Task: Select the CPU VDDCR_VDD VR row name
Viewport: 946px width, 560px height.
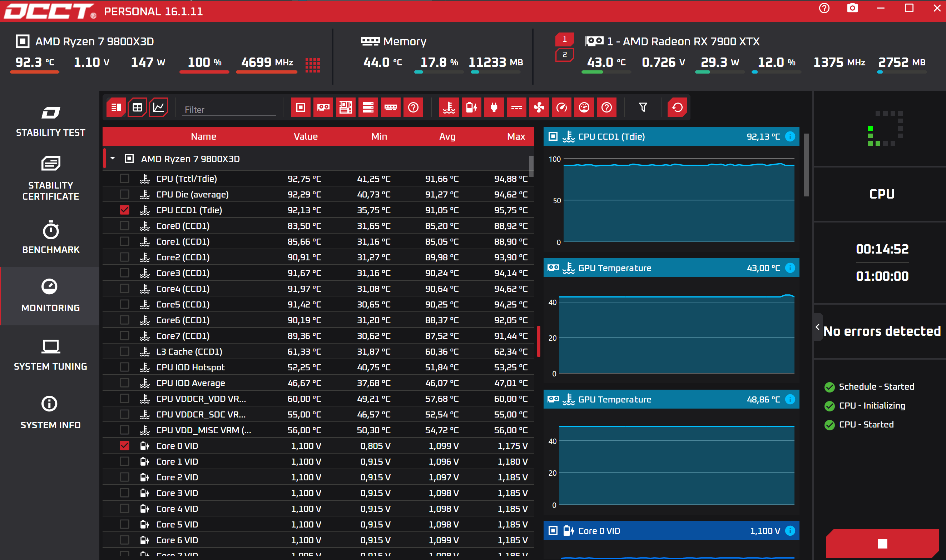Action: coord(201,399)
